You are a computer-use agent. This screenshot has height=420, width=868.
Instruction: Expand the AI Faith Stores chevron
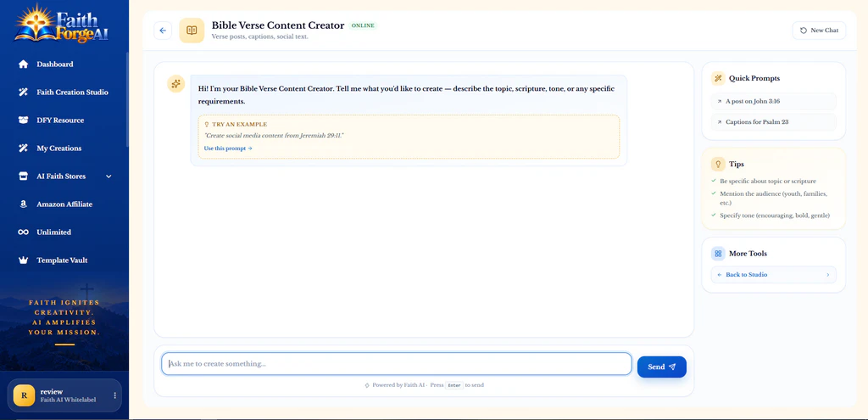pos(108,176)
